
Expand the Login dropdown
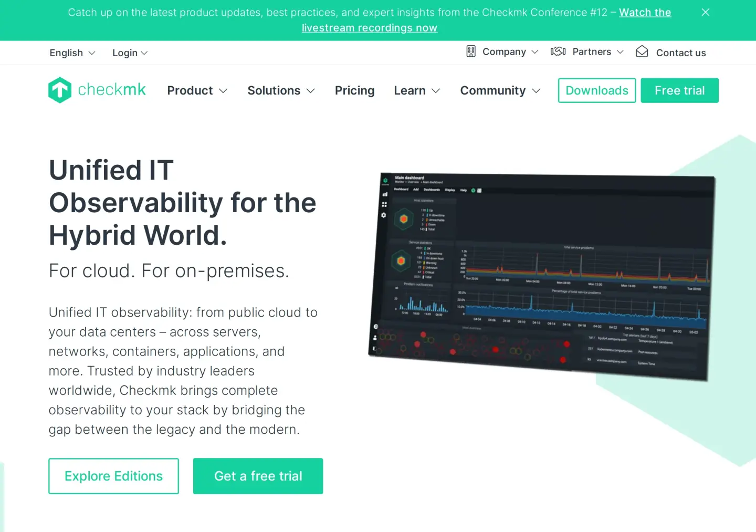130,53
